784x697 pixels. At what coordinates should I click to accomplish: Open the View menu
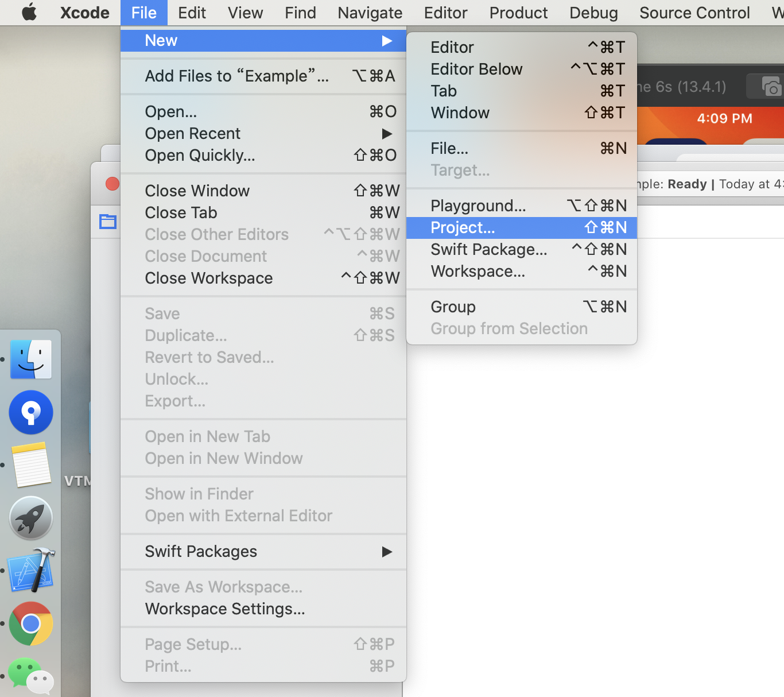(245, 13)
